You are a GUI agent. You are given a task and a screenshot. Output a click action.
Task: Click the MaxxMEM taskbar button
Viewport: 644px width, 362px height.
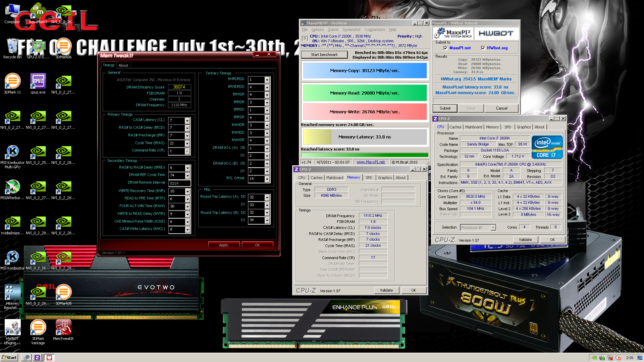[26, 358]
